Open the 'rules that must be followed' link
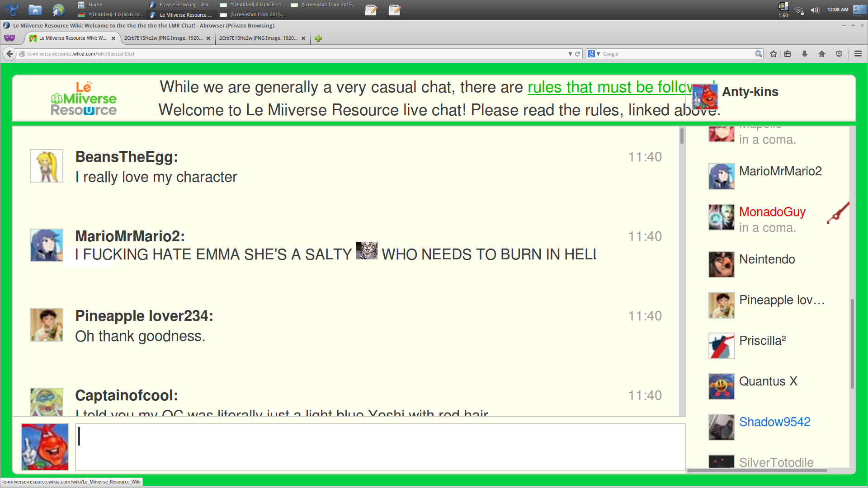868x488 pixels. (609, 87)
